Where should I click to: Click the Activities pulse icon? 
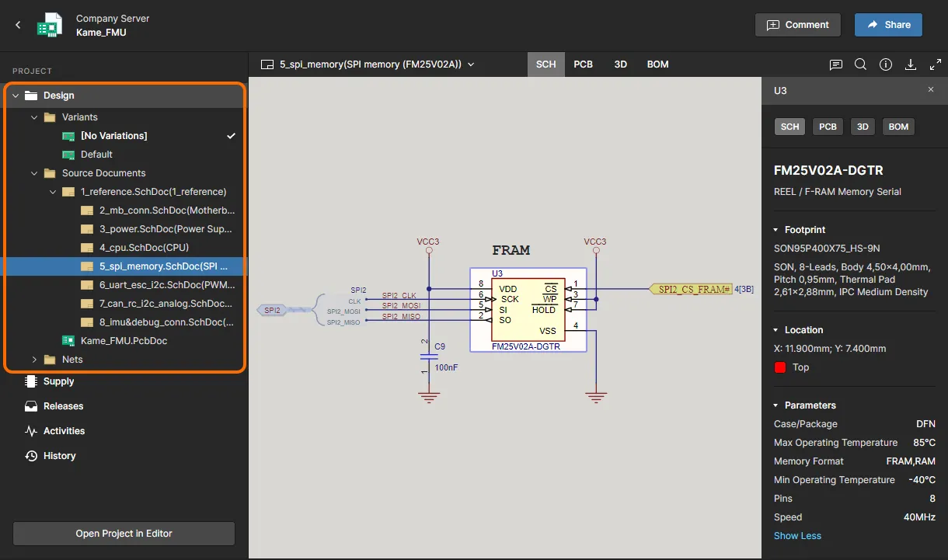pyautogui.click(x=31, y=431)
